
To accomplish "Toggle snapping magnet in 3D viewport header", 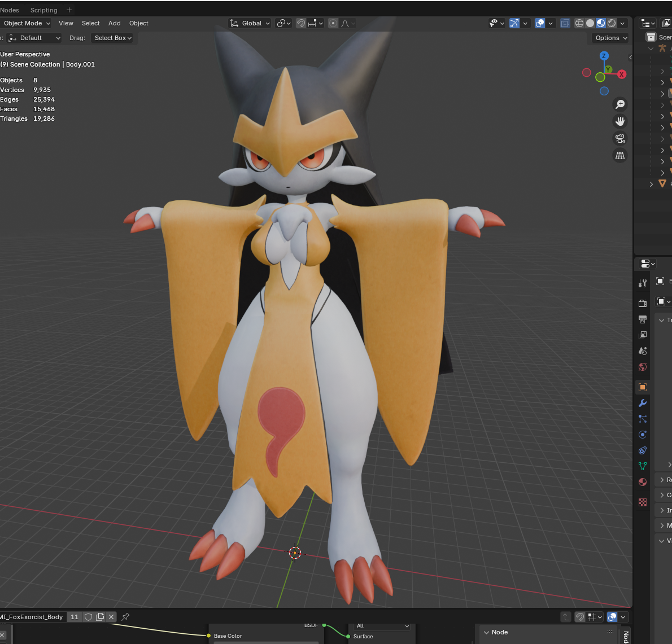I will pos(302,23).
